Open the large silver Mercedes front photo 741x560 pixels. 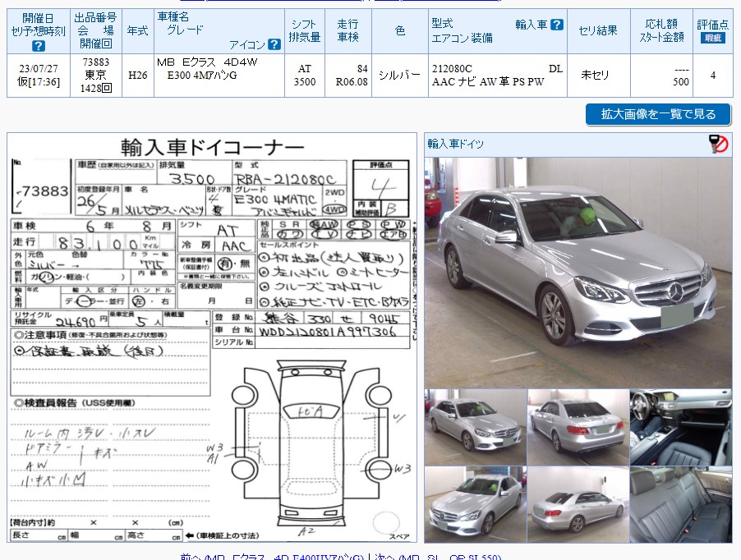click(578, 273)
